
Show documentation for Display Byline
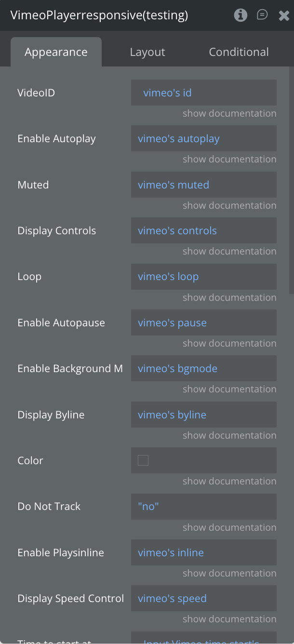pyautogui.click(x=229, y=435)
